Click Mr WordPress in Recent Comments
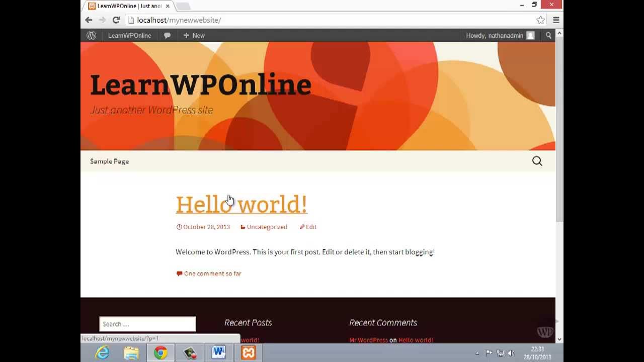The image size is (644, 362). click(368, 340)
